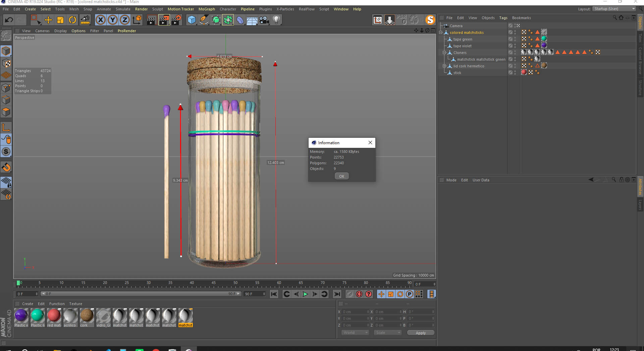Click the record active objects button
Image resolution: width=644 pixels, height=351 pixels.
click(x=350, y=294)
